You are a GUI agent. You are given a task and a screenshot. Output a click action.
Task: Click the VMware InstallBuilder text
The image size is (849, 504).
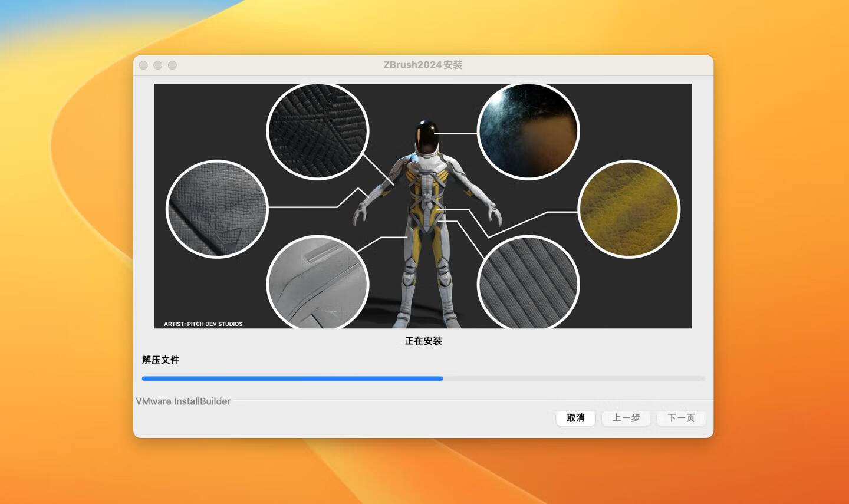click(183, 401)
